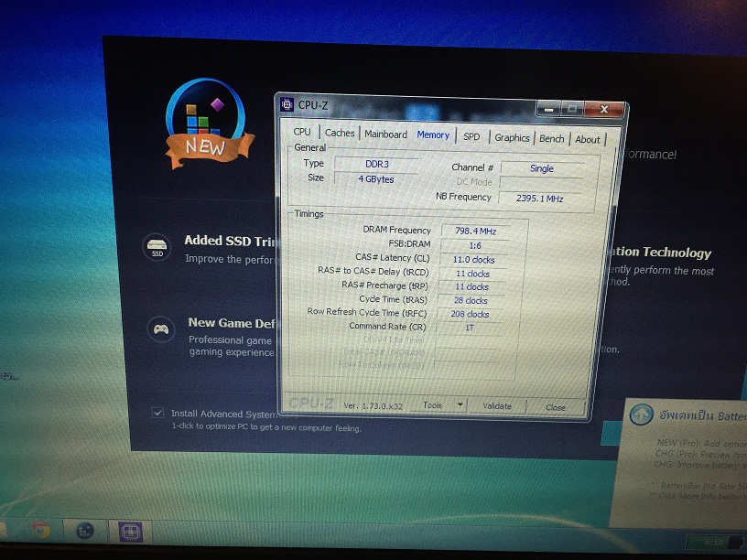Viewport: 747px width, 560px height.
Task: Click the tRCD 11 clocks value
Action: pyautogui.click(x=472, y=274)
